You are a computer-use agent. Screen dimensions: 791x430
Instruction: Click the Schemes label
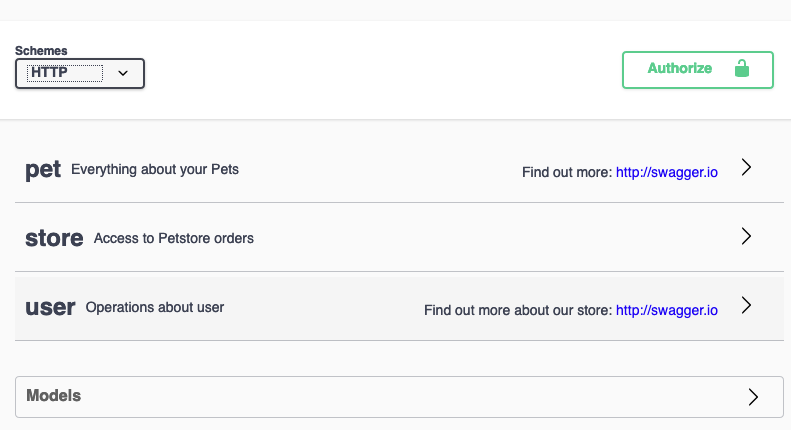[41, 51]
